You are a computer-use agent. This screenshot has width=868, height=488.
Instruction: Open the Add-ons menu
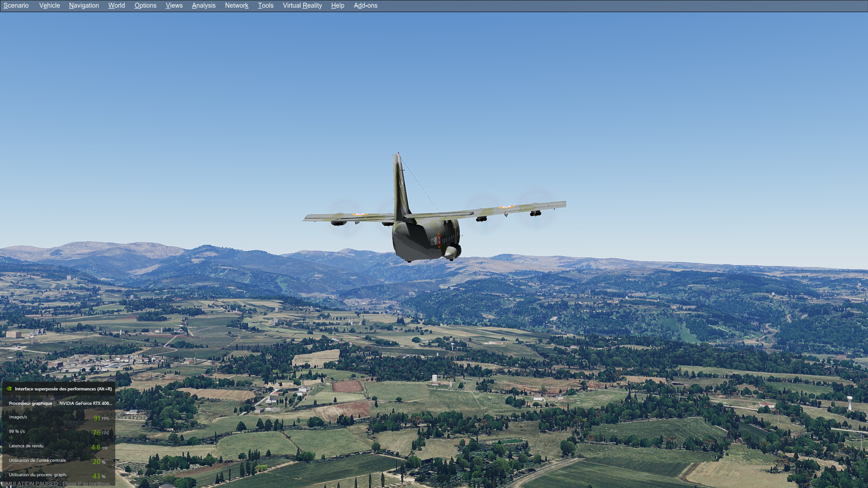coord(365,5)
